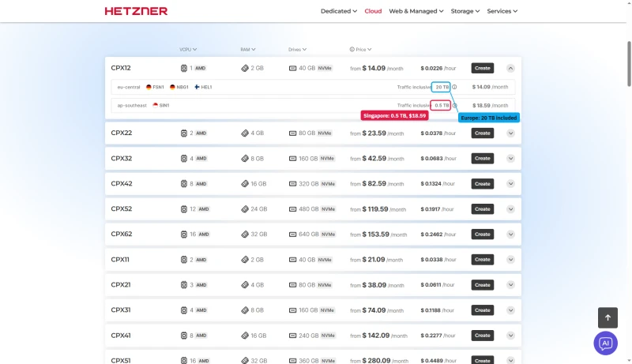Open the Services menu
632x364 pixels.
click(502, 11)
